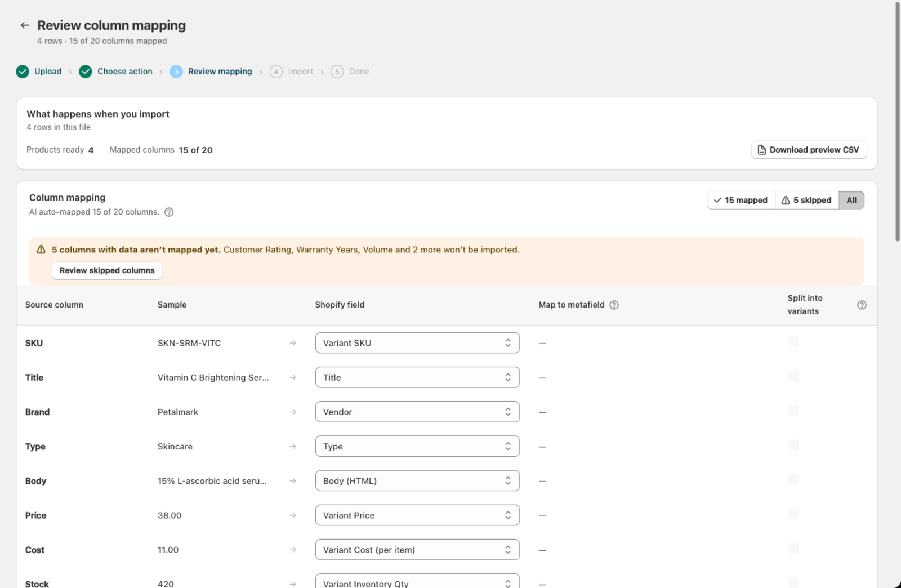The height and width of the screenshot is (588, 901).
Task: Click the arrow icon in Body row
Action: pos(293,481)
